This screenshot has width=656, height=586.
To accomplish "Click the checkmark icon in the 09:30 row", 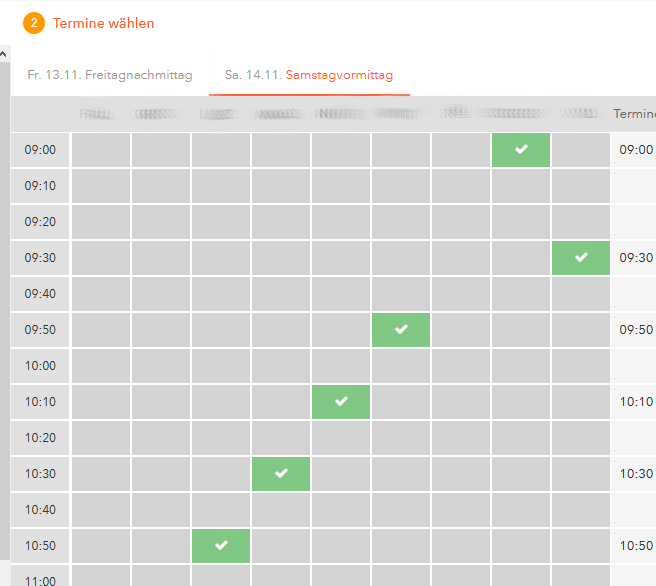I will pos(581,258).
